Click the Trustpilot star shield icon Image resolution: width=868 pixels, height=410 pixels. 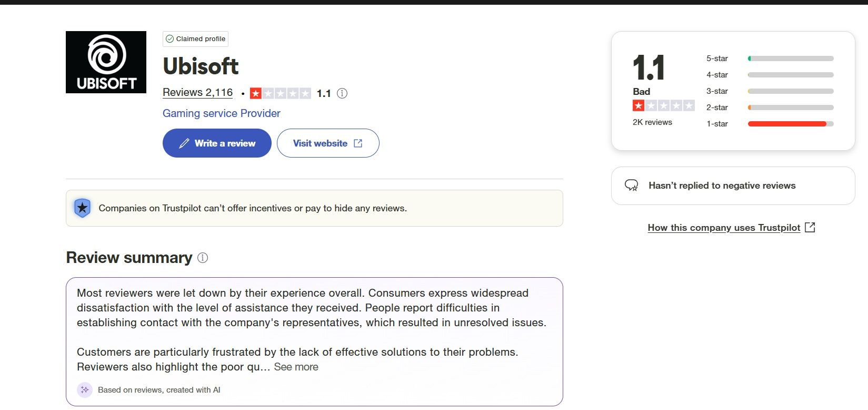(83, 208)
